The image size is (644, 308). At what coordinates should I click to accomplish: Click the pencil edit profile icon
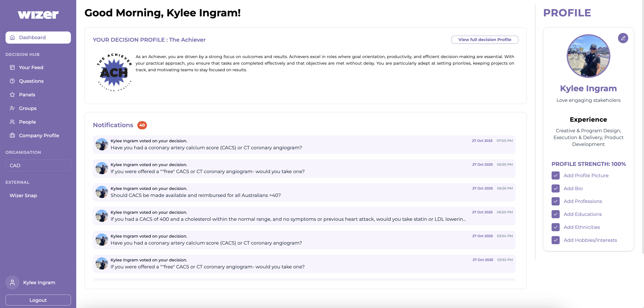pyautogui.click(x=623, y=38)
